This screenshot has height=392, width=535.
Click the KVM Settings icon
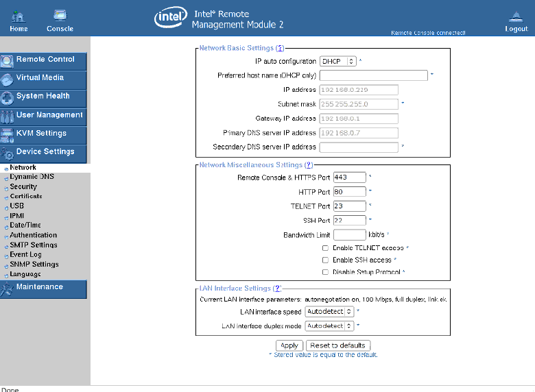click(7, 135)
